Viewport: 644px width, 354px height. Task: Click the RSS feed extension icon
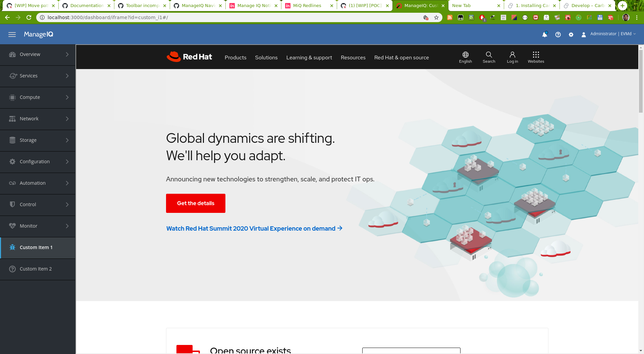450,17
